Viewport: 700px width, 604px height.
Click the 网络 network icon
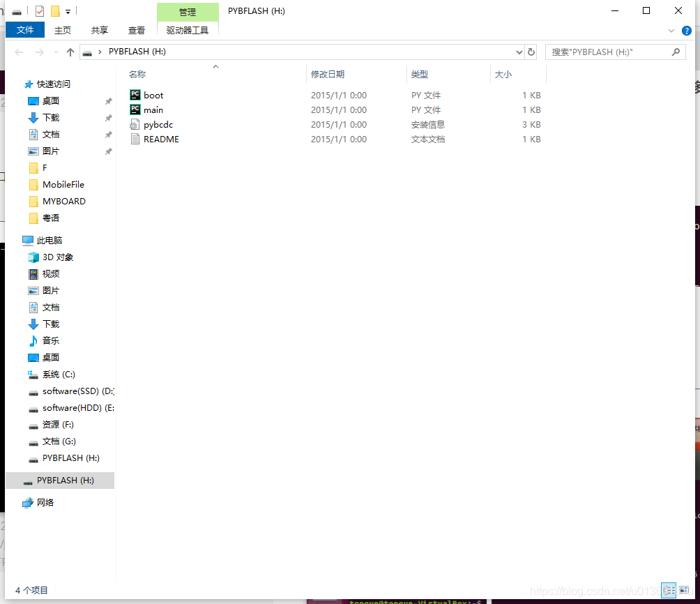[x=28, y=503]
